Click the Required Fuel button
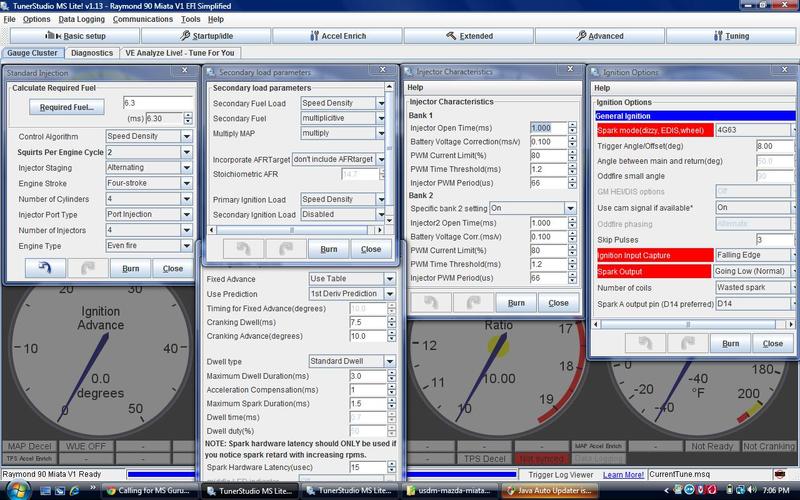 pos(67,106)
